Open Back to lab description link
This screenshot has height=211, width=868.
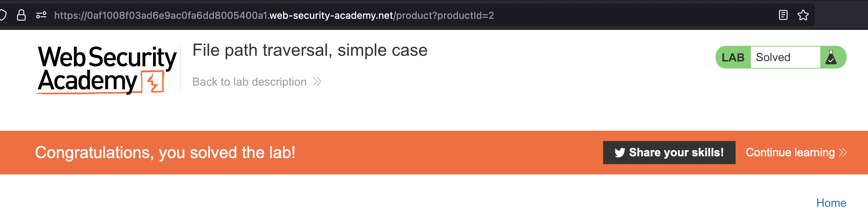(249, 82)
